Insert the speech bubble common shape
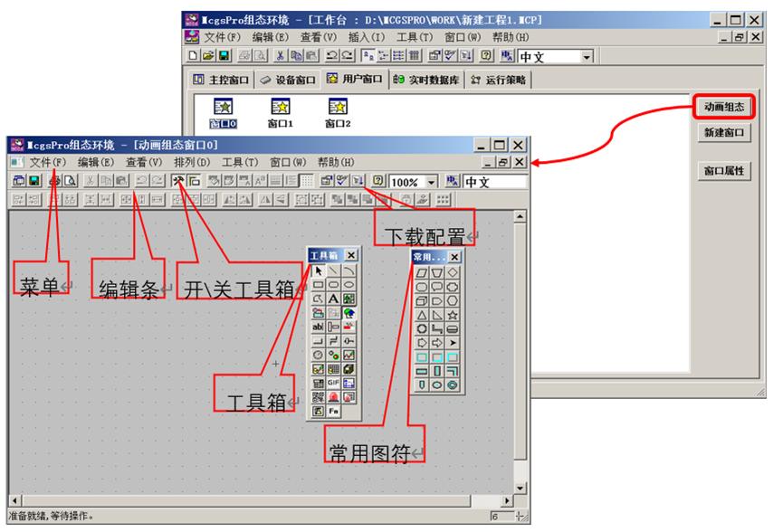The image size is (783, 532). click(437, 287)
